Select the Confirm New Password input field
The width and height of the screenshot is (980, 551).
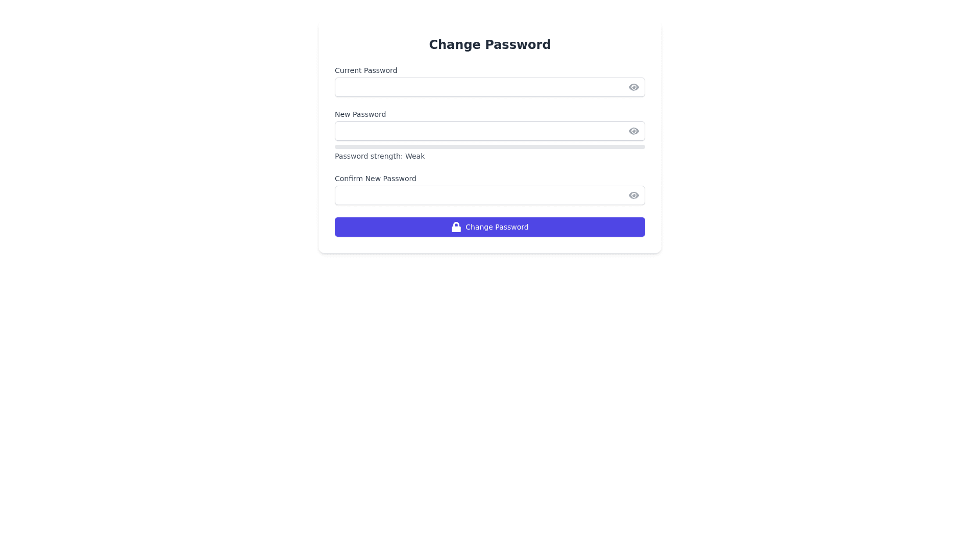coord(480,195)
